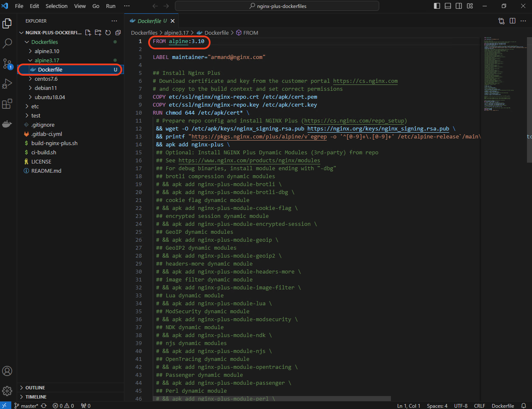
Task: Select the Dockerfile editor tab
Action: (152, 21)
